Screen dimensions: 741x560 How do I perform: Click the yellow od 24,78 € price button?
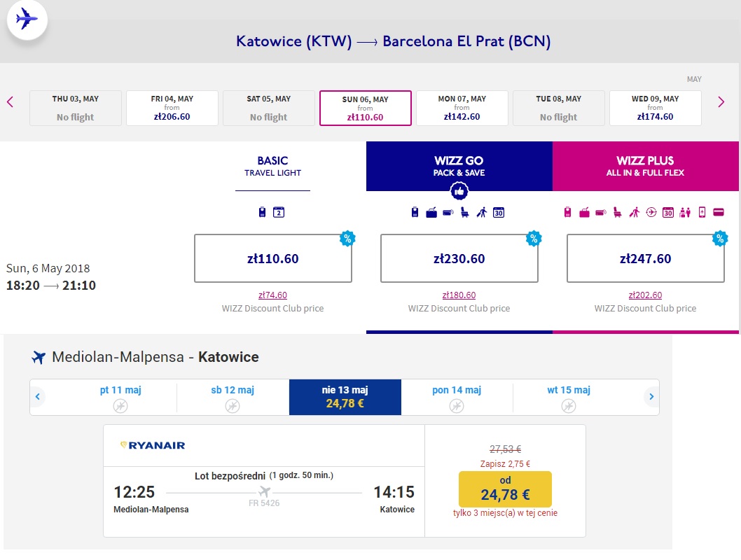[505, 489]
